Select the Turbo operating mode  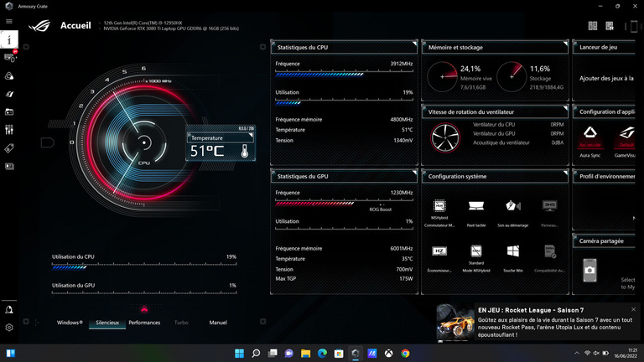(x=181, y=323)
